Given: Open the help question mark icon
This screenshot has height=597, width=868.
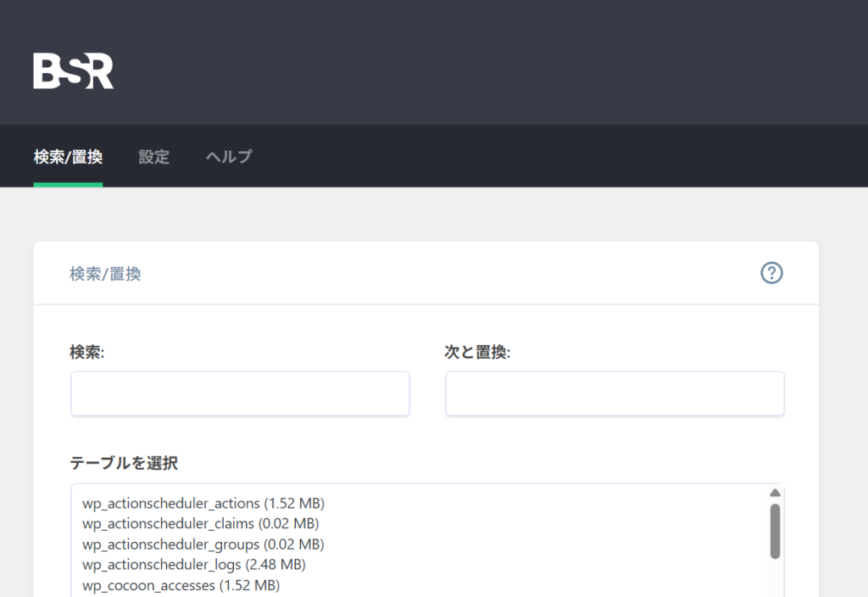Looking at the screenshot, I should click(771, 273).
